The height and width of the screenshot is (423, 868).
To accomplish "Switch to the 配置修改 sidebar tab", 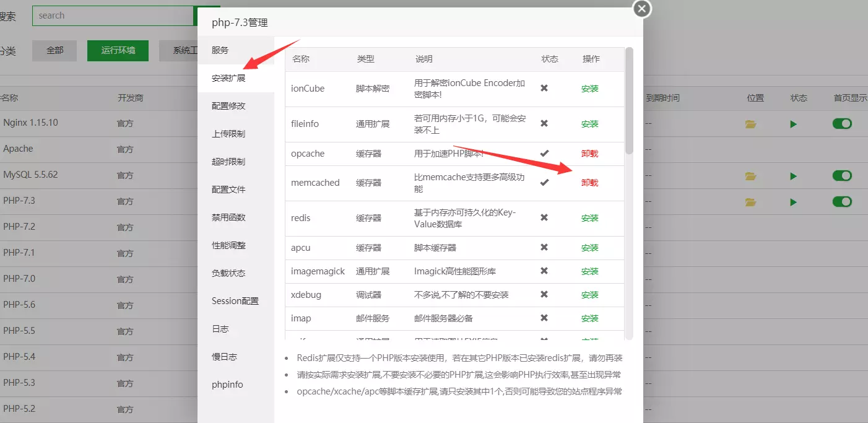I will coord(228,106).
